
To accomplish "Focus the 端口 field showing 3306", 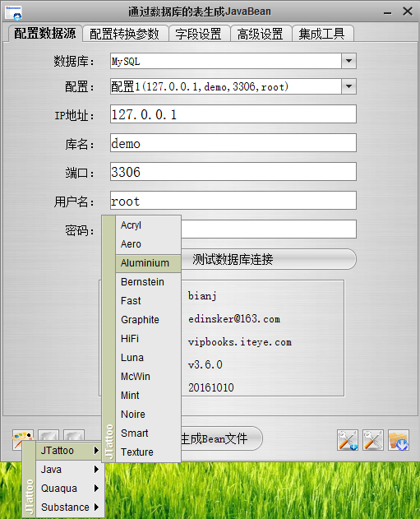I will 233,171.
